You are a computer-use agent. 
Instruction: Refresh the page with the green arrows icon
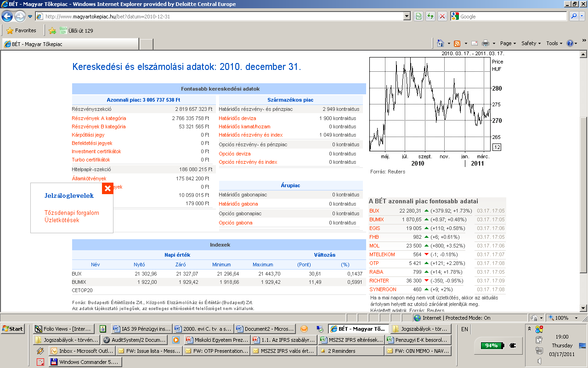(430, 17)
